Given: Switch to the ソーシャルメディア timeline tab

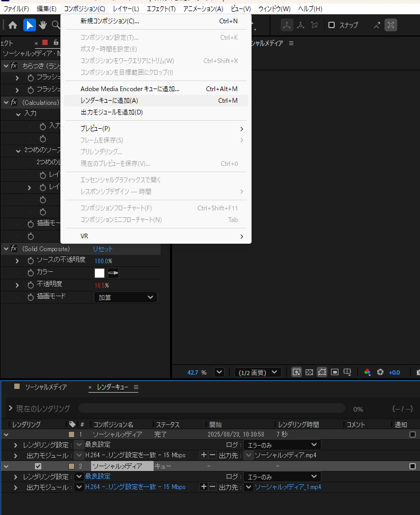Looking at the screenshot, I should [x=46, y=387].
